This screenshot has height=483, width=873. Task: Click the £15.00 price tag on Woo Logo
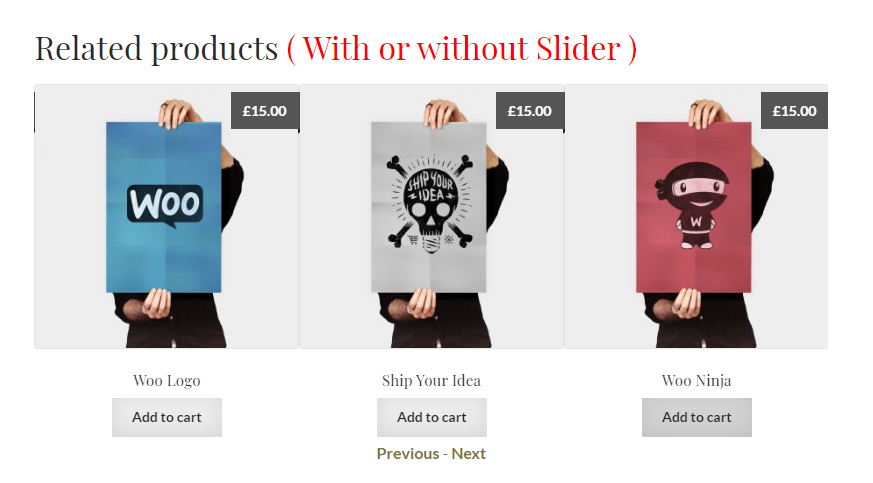pos(265,111)
